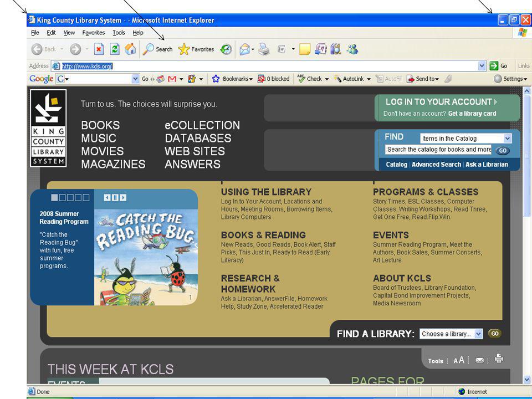Click the green Go button by address bar
Image resolution: width=532 pixels, height=399 pixels.
tap(498, 66)
